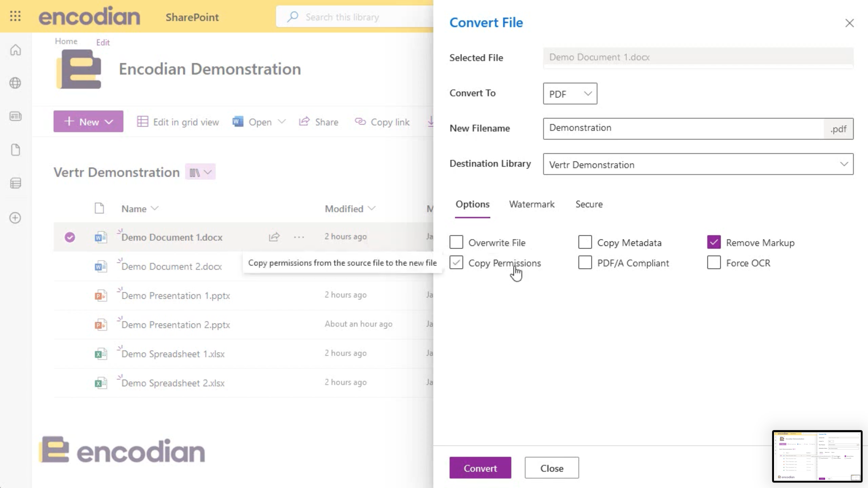
Task: Click the Share toolbar icon
Action: pos(304,122)
